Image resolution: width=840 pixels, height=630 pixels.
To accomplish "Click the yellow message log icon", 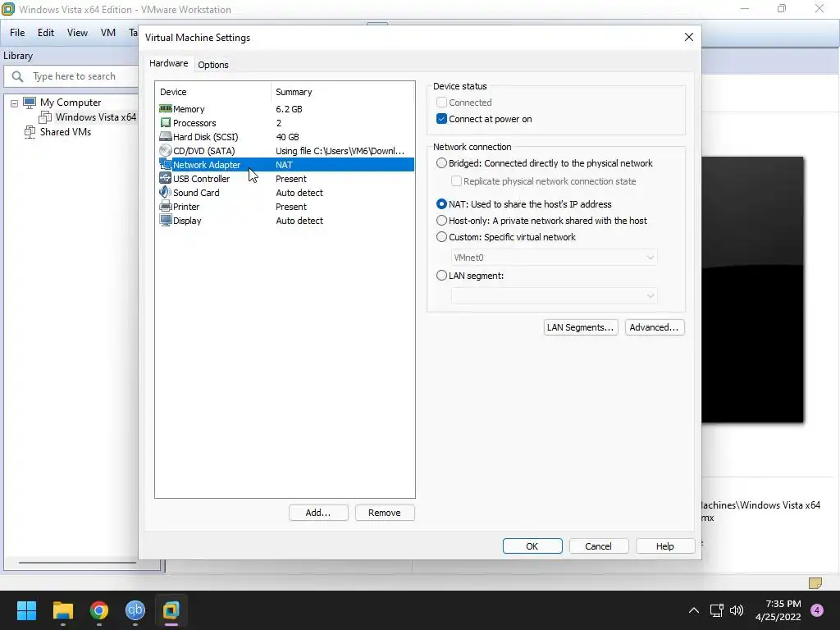I will coord(815,583).
